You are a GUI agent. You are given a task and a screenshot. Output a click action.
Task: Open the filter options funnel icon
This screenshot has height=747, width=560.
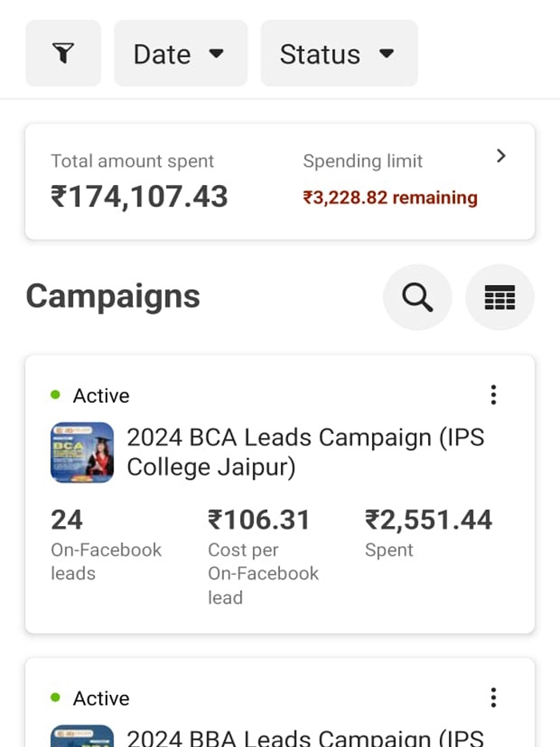63,53
